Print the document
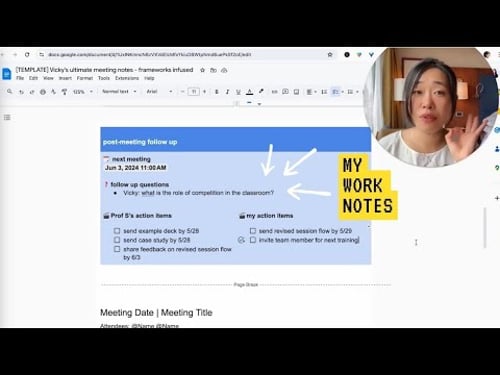The width and height of the screenshot is (500, 375). point(43,92)
